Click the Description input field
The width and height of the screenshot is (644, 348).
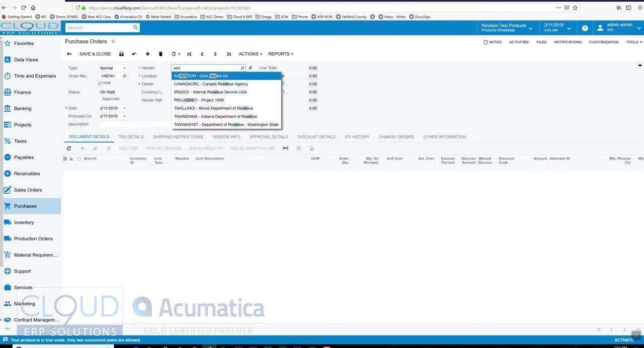click(x=134, y=124)
